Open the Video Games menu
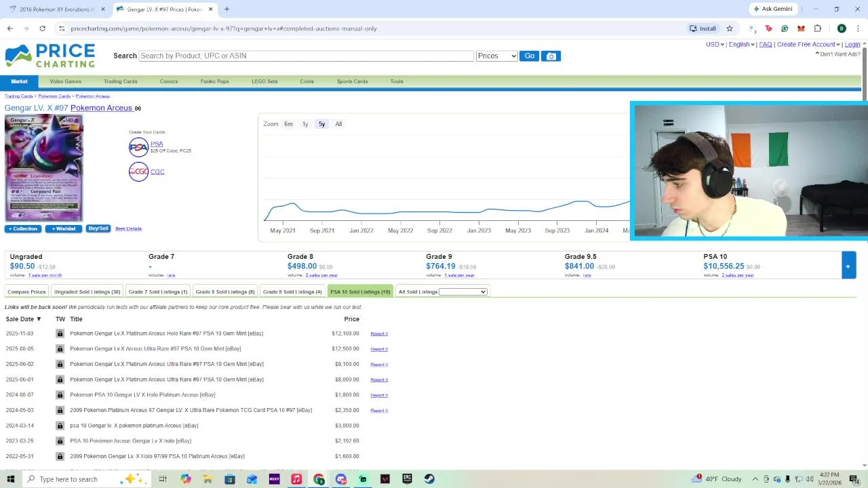Viewport: 868px width, 488px height. tap(65, 81)
